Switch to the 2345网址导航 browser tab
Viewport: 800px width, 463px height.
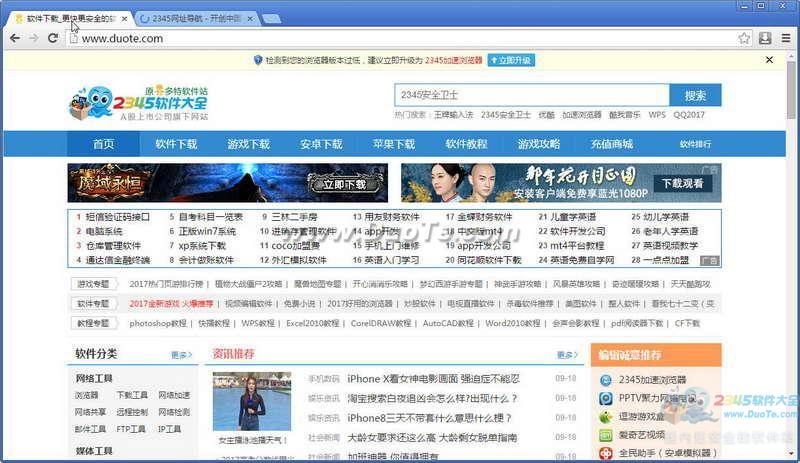coord(189,18)
